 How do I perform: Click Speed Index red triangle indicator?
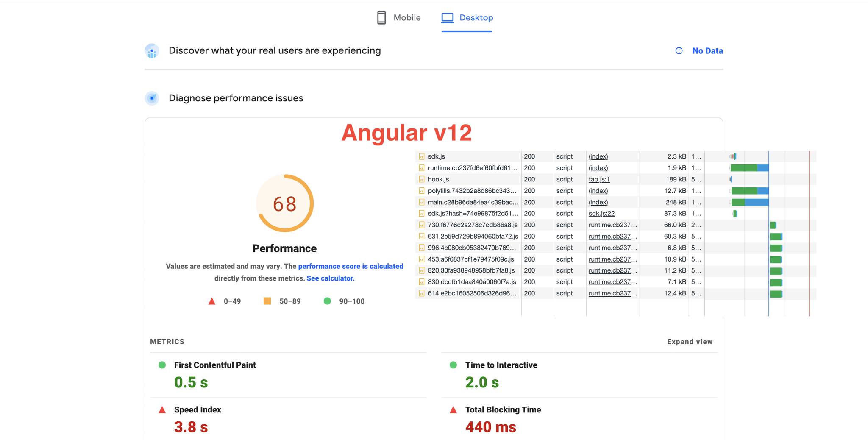click(x=162, y=410)
